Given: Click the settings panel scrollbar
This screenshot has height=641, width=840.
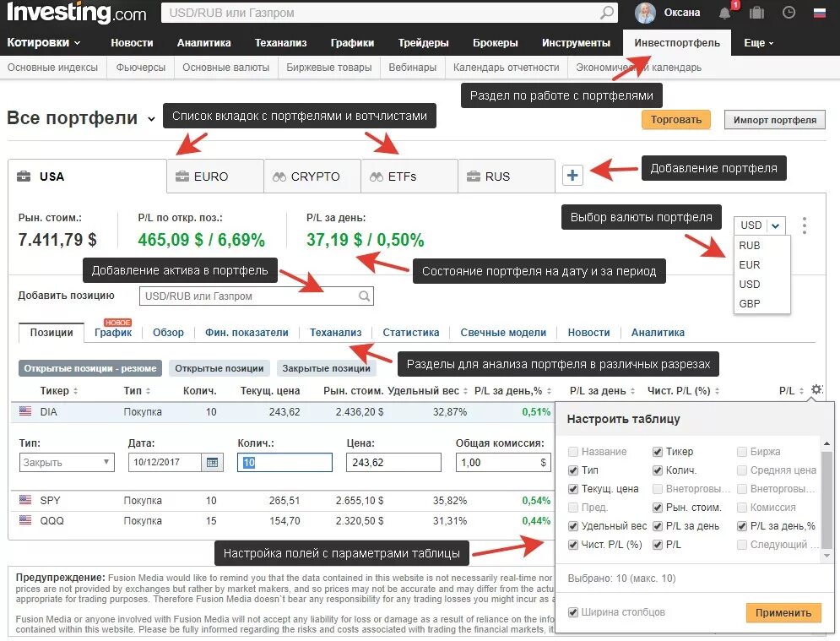Looking at the screenshot, I should (x=827, y=499).
